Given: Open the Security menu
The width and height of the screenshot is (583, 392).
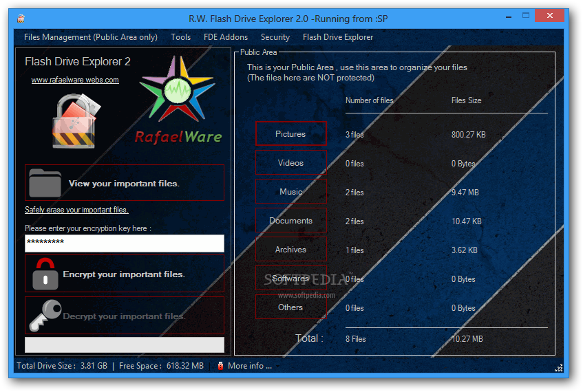Looking at the screenshot, I should 275,37.
